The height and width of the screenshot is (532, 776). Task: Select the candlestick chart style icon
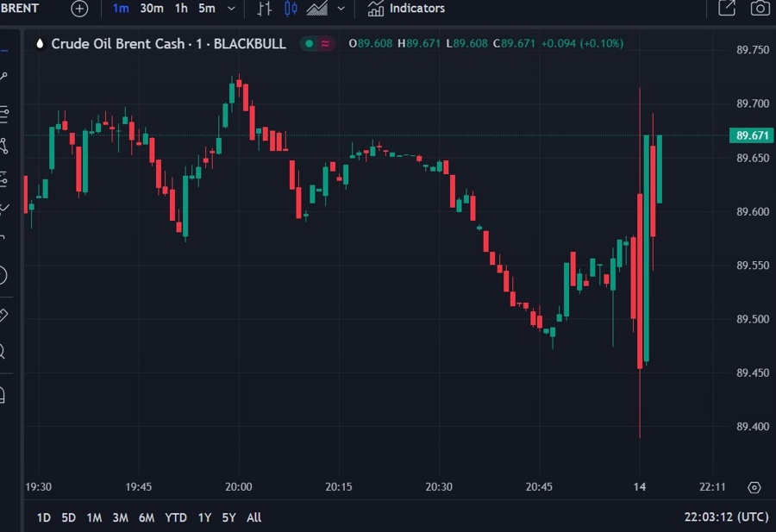point(291,9)
